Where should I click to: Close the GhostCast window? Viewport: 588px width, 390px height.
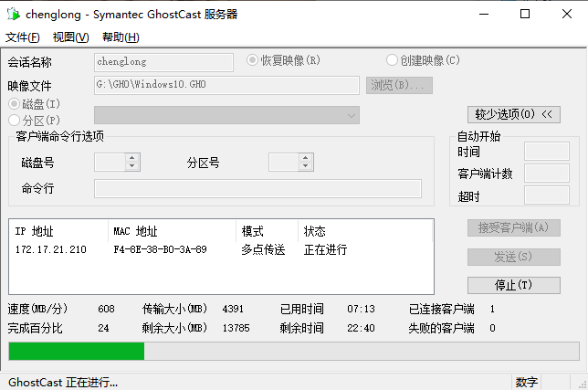point(567,15)
